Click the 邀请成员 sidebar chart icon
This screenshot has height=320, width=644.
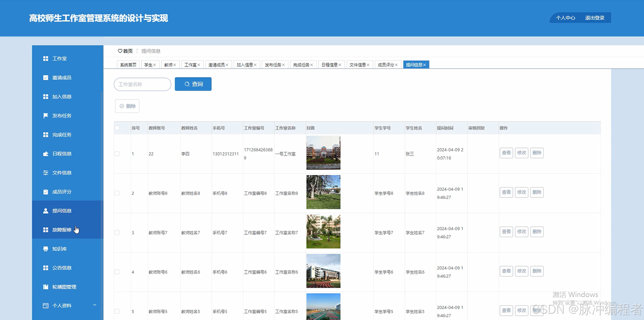46,77
